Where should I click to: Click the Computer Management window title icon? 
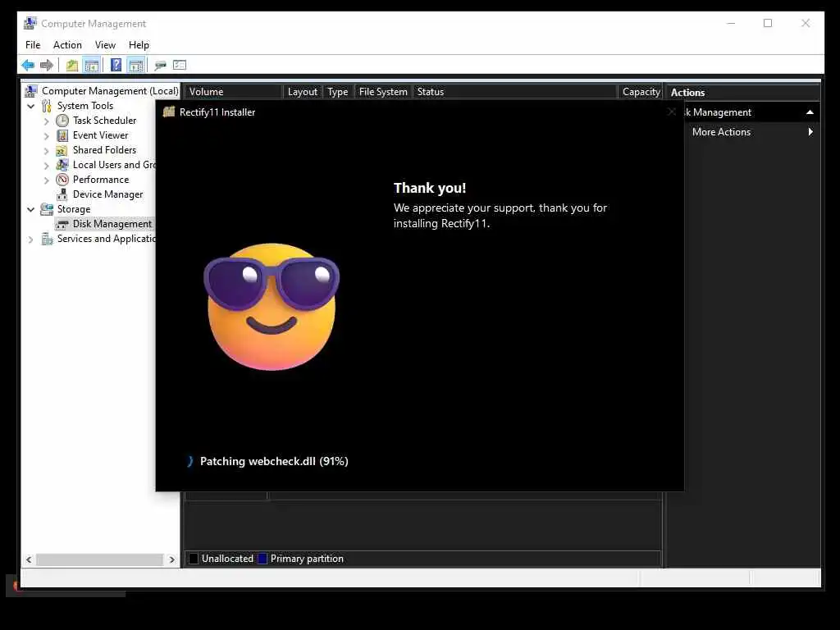(x=30, y=23)
